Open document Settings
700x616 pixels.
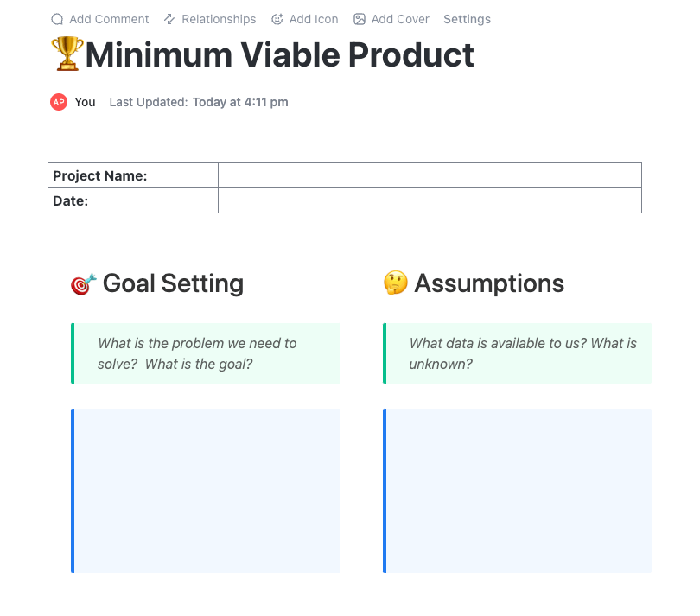click(467, 19)
